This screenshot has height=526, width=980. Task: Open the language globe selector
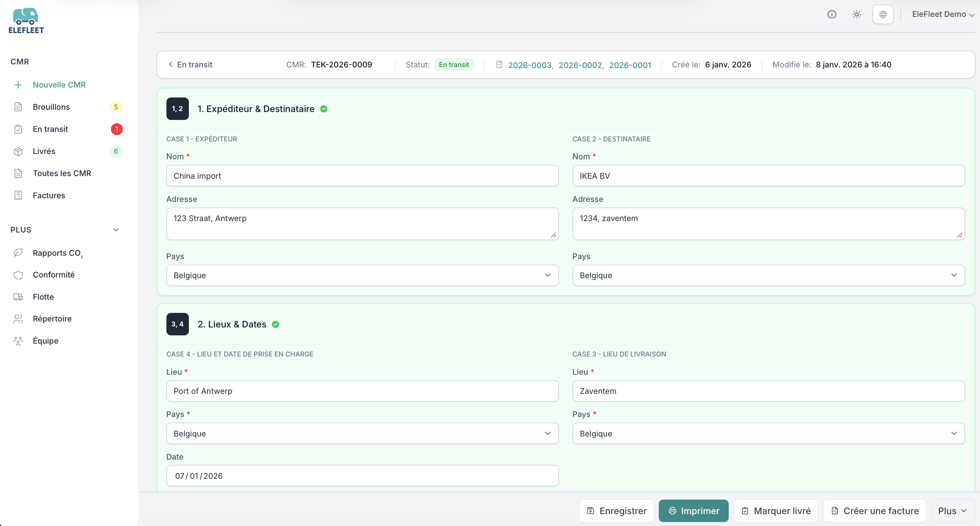tap(883, 15)
